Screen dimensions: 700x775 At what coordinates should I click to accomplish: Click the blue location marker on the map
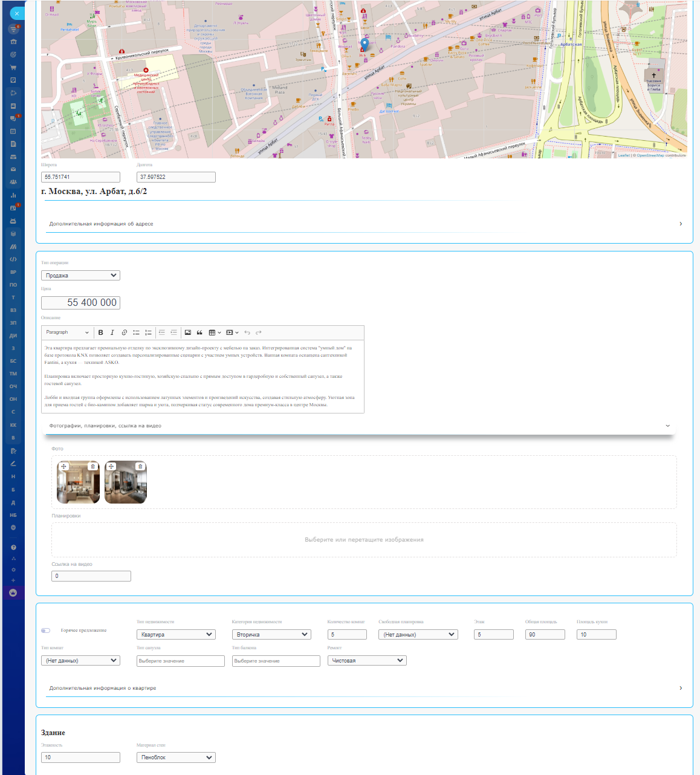click(x=365, y=45)
